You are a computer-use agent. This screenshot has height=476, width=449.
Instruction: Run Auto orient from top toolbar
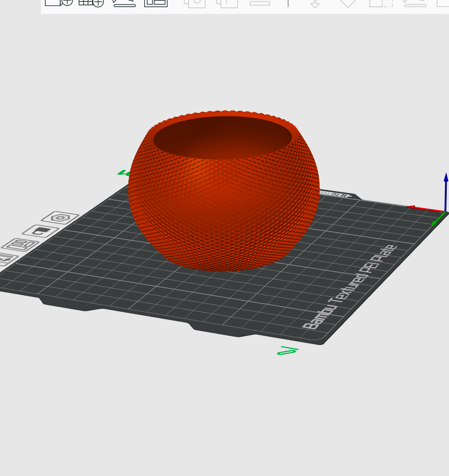click(124, 2)
